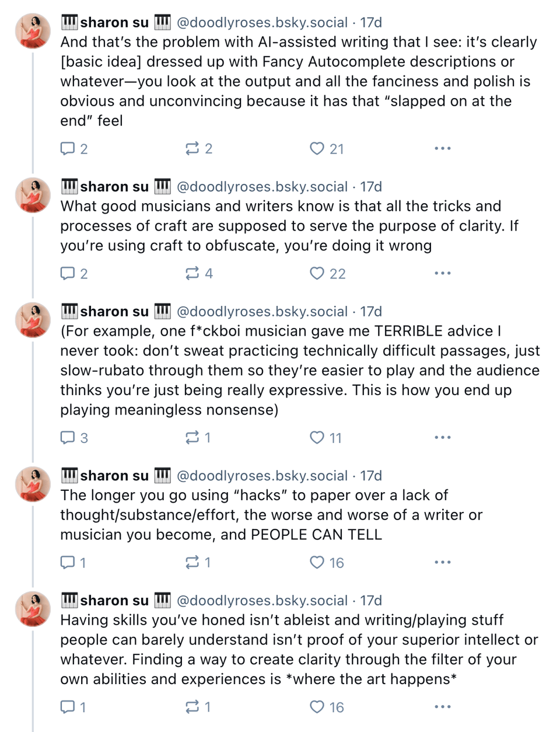
Task: Click the repost icon on the hacks post
Action: click(x=194, y=562)
